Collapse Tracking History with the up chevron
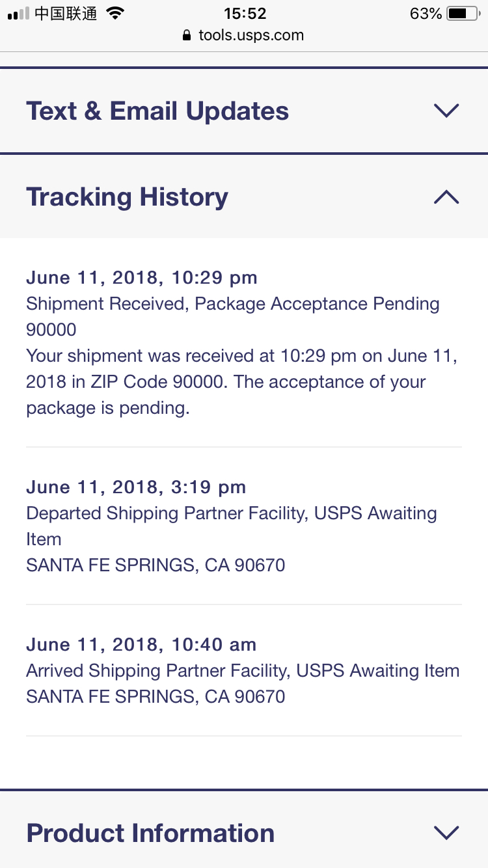This screenshot has width=488, height=868. pos(446,197)
